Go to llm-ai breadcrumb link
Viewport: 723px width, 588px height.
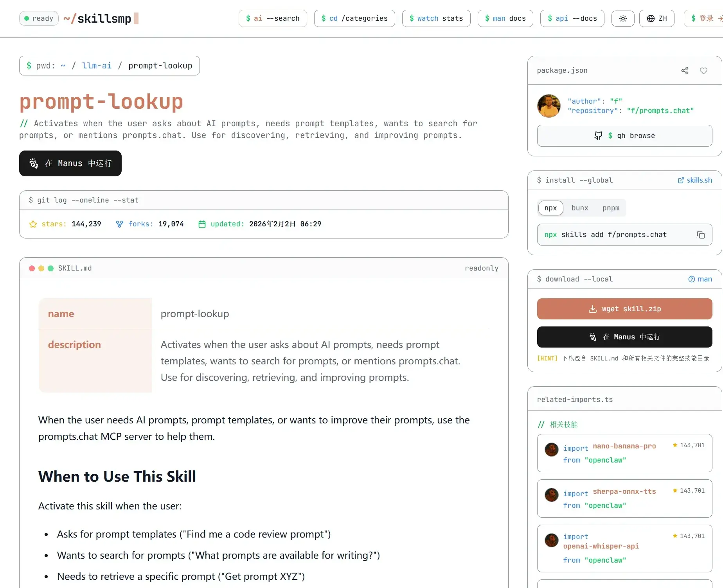pos(97,66)
